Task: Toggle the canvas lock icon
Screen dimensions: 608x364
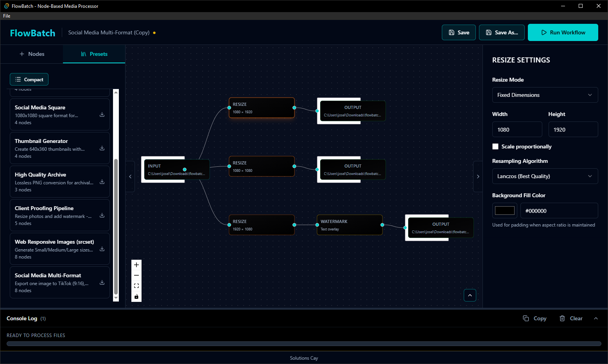Action: click(x=136, y=296)
